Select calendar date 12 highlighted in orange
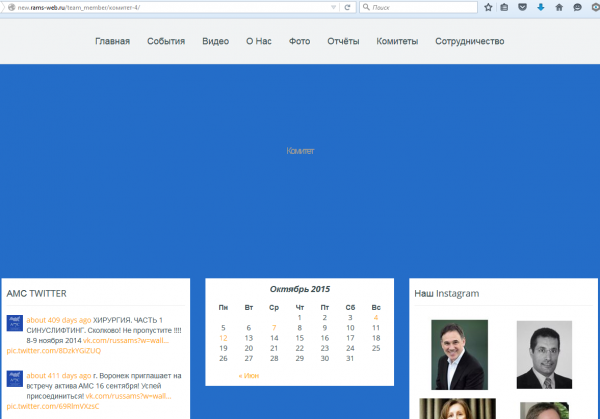600x419 pixels. [x=223, y=338]
